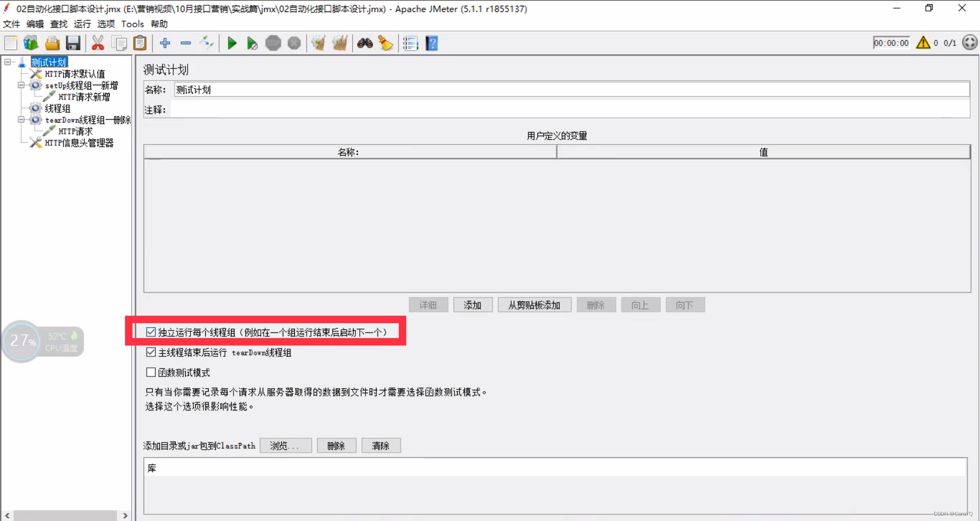Expand all nodes with plus icon
This screenshot has width=980, height=521.
click(x=165, y=43)
